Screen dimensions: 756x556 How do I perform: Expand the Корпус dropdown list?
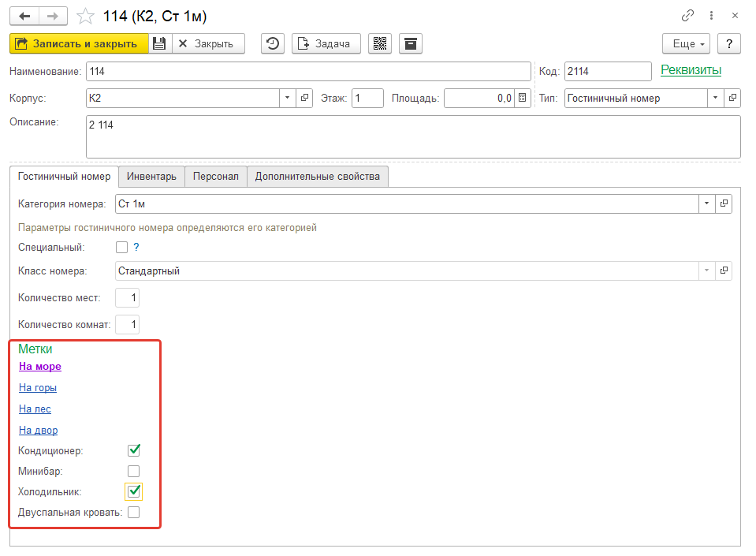pyautogui.click(x=288, y=98)
